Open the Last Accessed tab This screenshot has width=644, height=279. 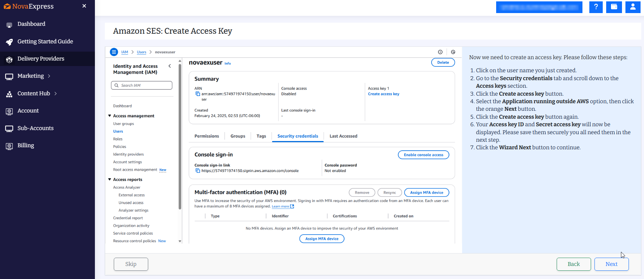(x=343, y=136)
